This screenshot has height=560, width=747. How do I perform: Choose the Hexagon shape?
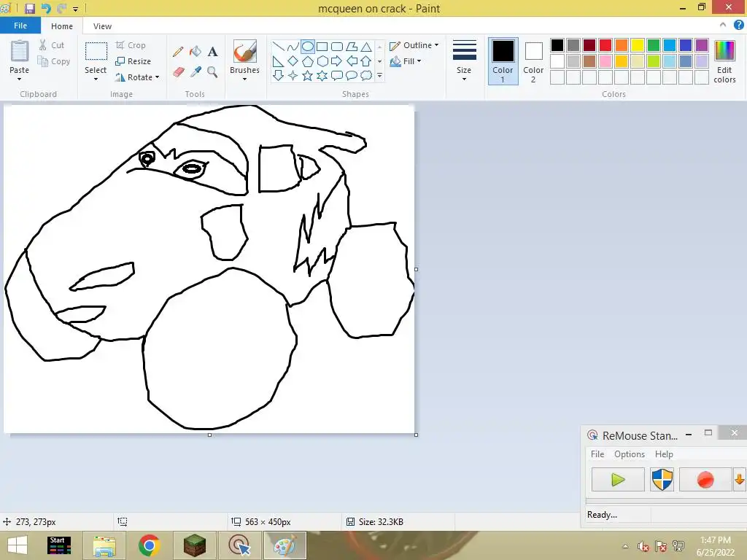pyautogui.click(x=322, y=61)
